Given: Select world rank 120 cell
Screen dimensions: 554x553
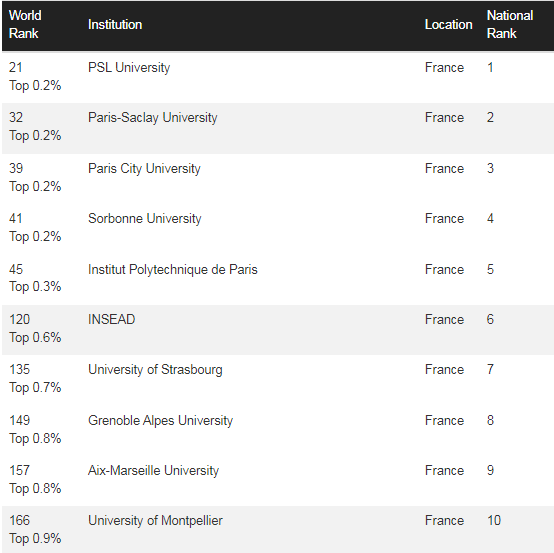Looking at the screenshot, I should (19, 319).
